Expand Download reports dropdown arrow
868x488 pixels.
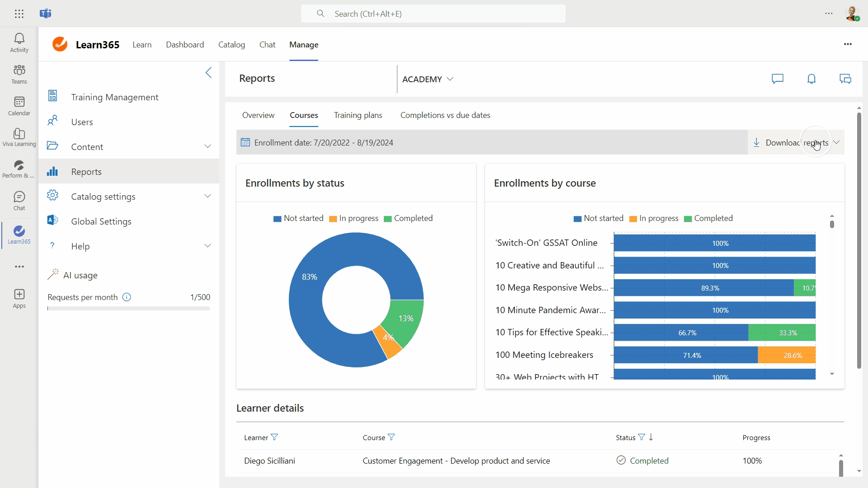[836, 142]
